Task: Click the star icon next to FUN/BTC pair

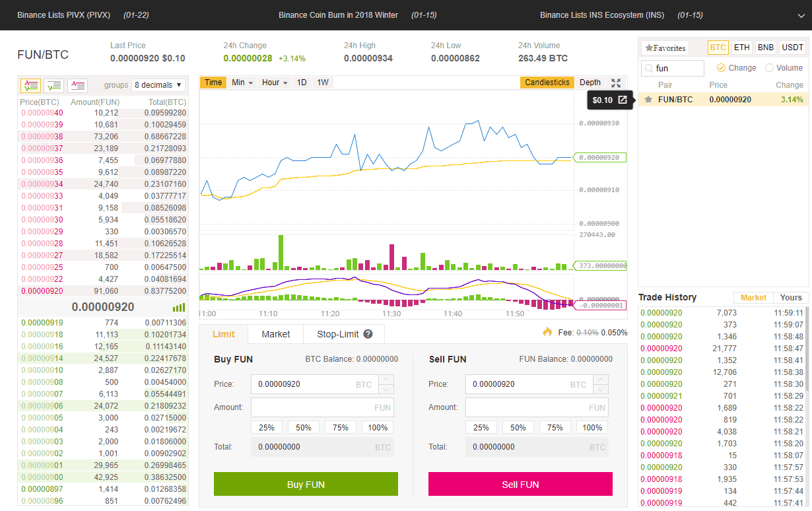Action: click(x=648, y=100)
